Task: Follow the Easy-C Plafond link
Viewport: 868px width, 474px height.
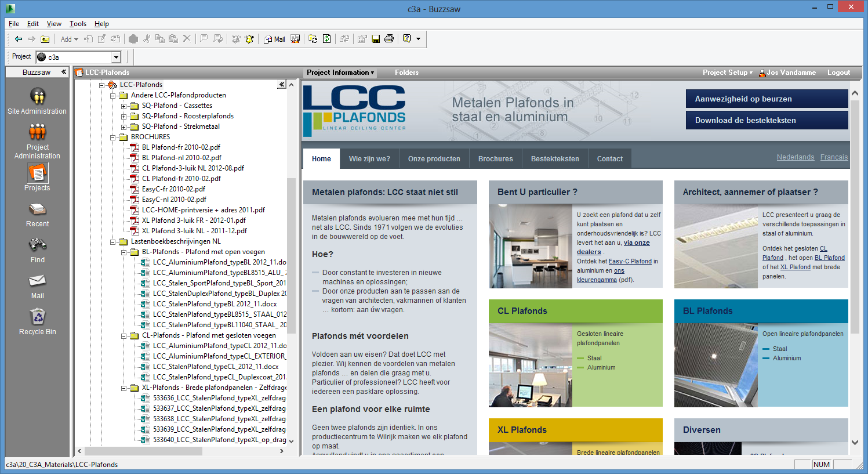Action: pos(630,261)
